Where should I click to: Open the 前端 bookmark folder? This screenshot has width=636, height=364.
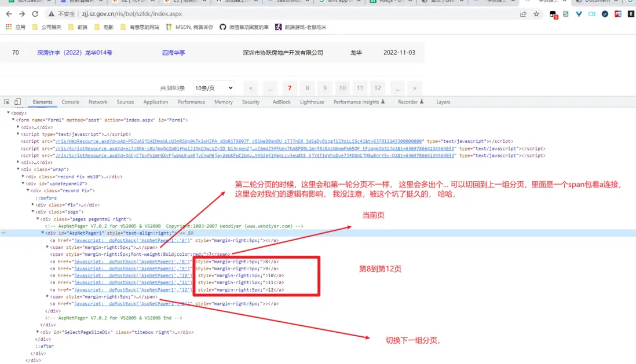(78, 27)
